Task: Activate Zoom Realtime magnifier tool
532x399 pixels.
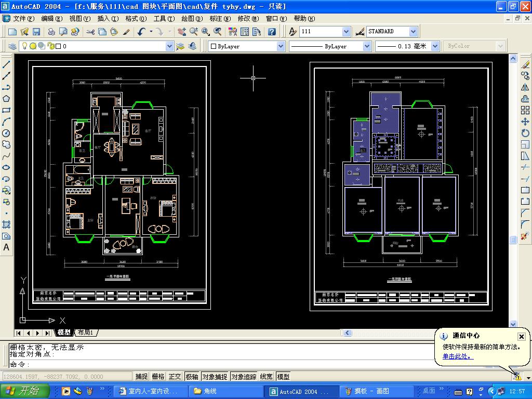Action: pyautogui.click(x=194, y=32)
